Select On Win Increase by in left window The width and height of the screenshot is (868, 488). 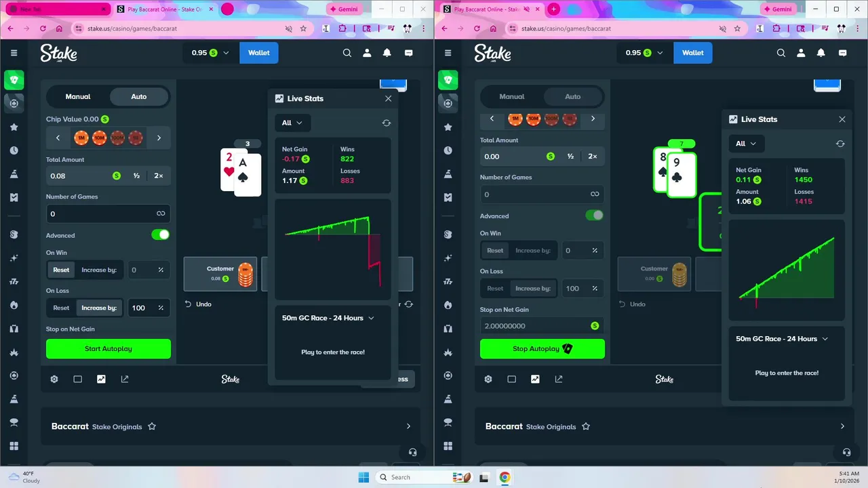99,270
